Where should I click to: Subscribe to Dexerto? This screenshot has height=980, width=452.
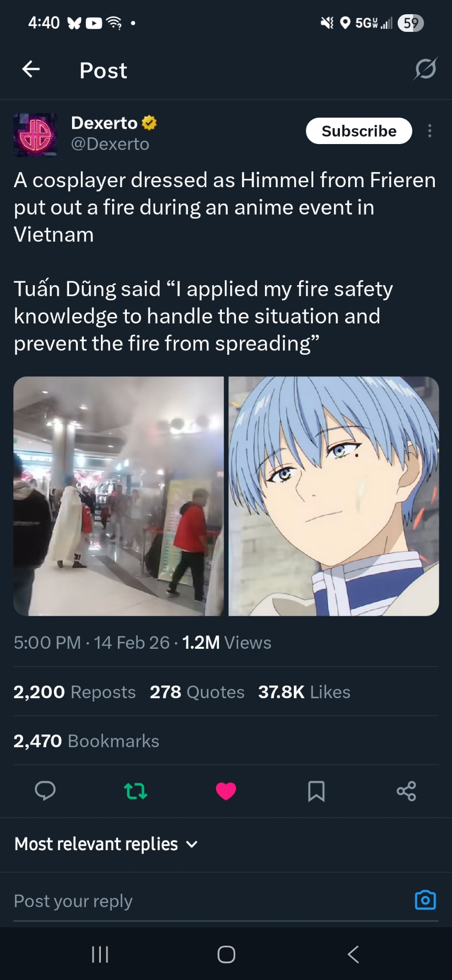(x=359, y=131)
